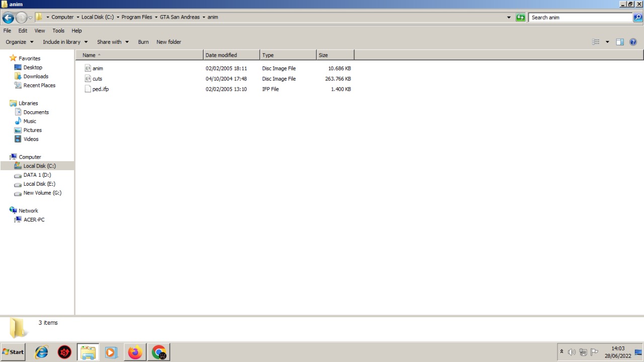
Task: Open the address bar history dropdown
Action: tap(509, 18)
